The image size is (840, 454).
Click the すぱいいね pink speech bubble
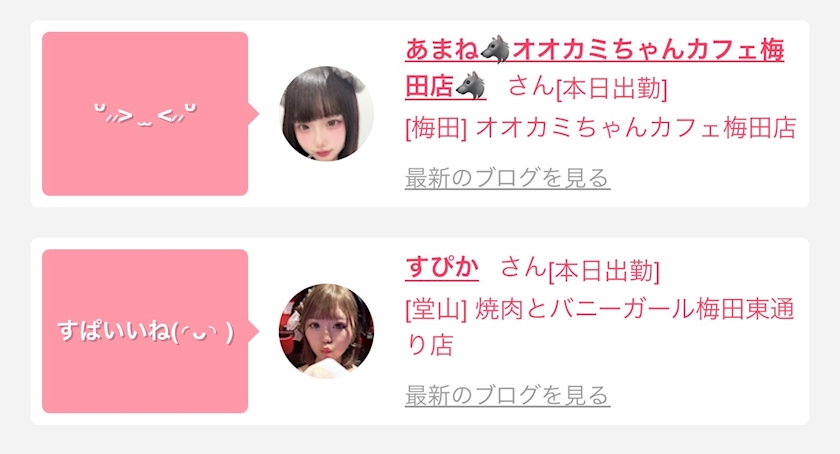tap(145, 331)
